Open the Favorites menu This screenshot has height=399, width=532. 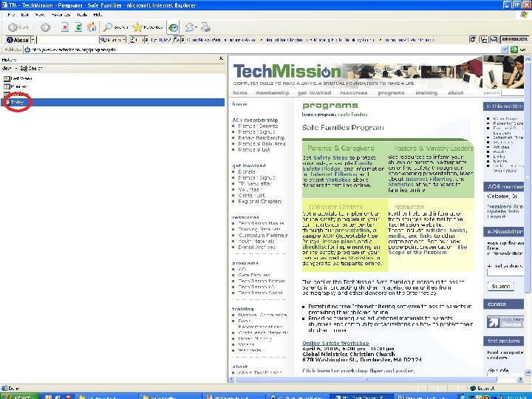click(61, 15)
